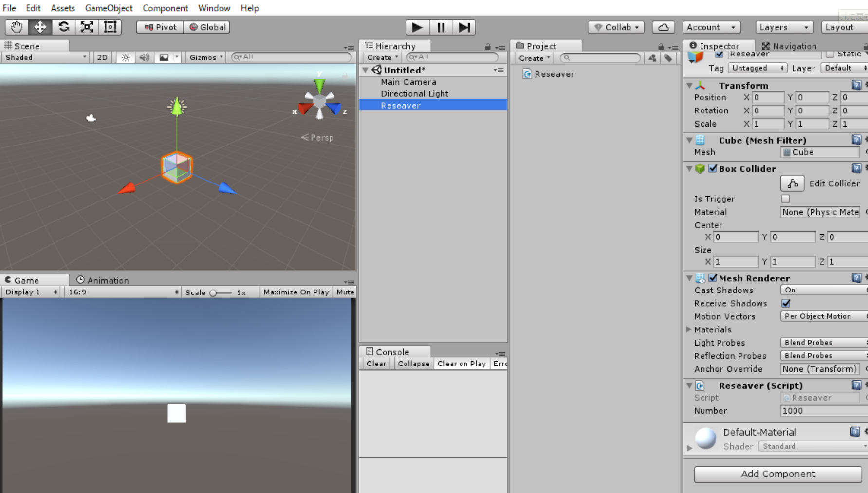This screenshot has height=493, width=868.
Task: Open Mesh Renderer help icon
Action: [x=856, y=278]
